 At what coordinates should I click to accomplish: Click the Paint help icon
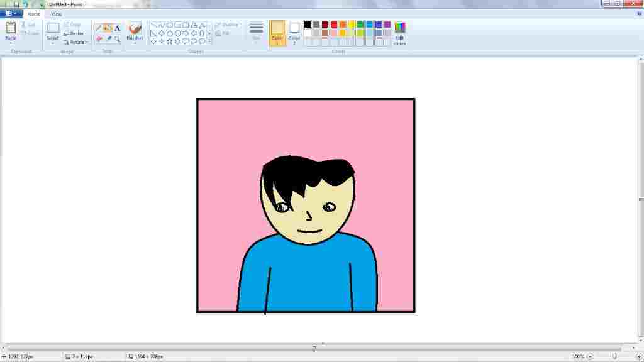pyautogui.click(x=639, y=14)
